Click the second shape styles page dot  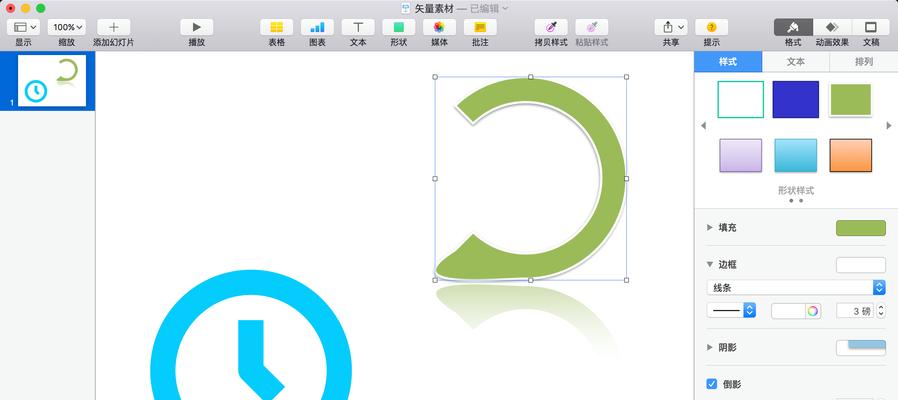click(x=801, y=201)
